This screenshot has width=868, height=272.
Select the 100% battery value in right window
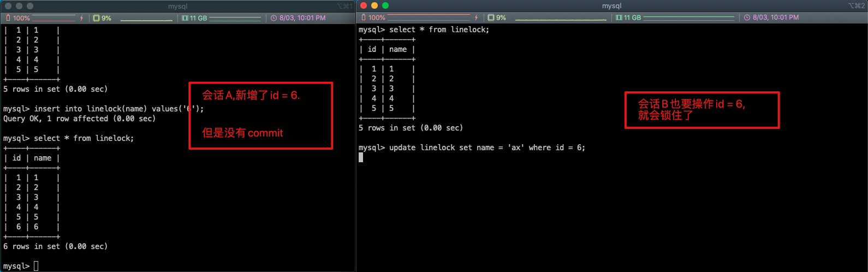[x=377, y=17]
